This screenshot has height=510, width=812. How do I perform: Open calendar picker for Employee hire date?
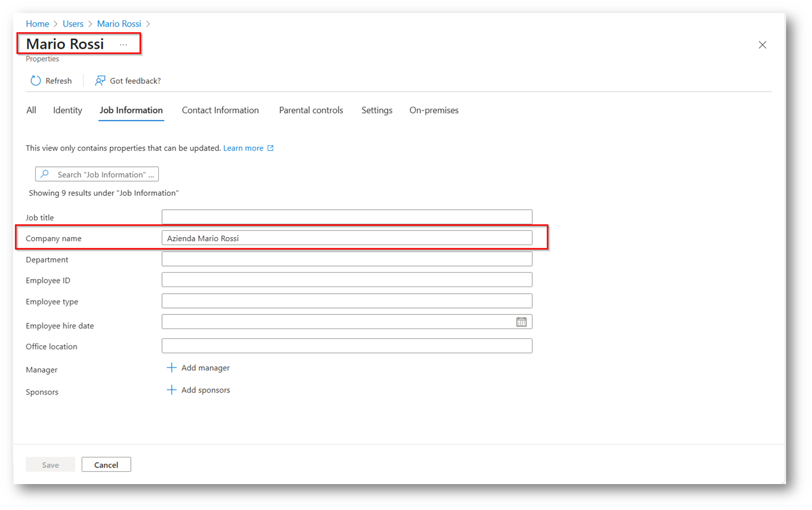click(521, 322)
